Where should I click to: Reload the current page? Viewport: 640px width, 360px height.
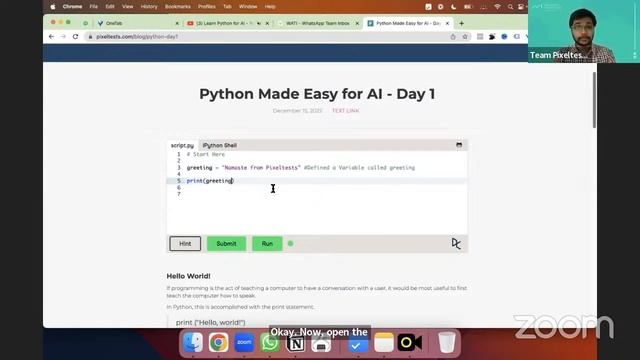point(76,37)
